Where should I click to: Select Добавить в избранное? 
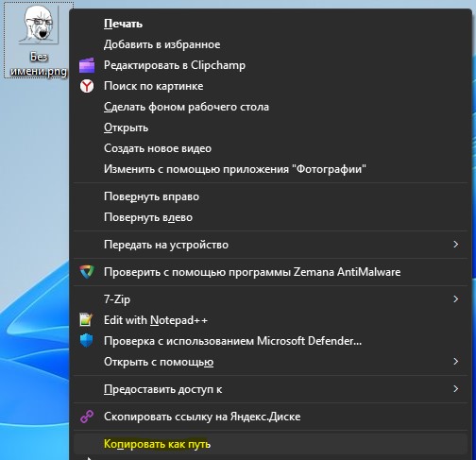pyautogui.click(x=270, y=44)
